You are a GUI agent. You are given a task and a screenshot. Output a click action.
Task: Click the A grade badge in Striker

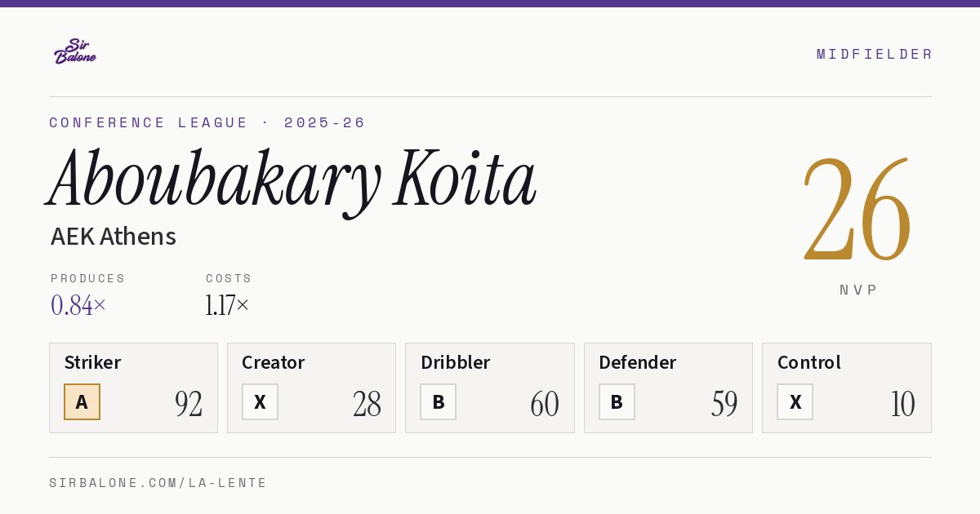(82, 402)
